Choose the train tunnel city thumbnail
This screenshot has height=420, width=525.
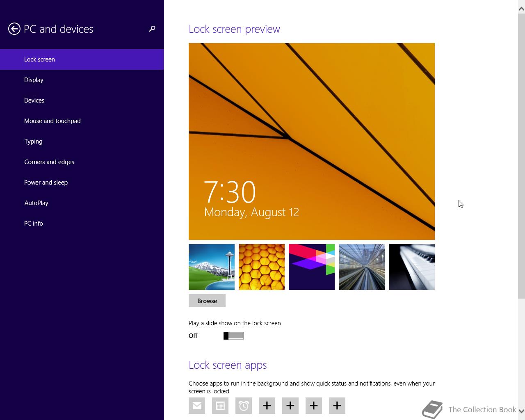coord(362,267)
